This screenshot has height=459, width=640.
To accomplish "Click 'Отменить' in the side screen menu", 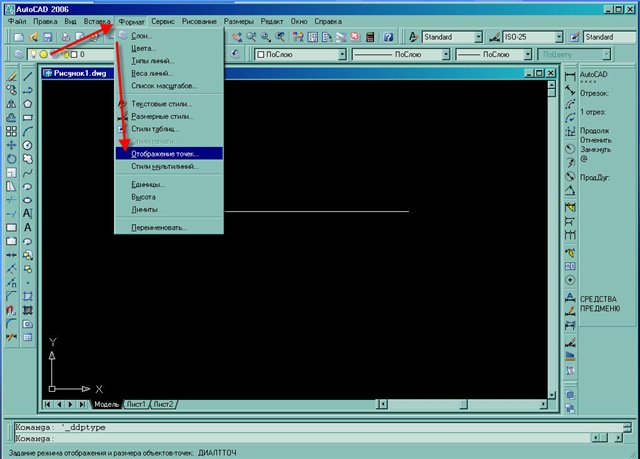I will pos(596,138).
